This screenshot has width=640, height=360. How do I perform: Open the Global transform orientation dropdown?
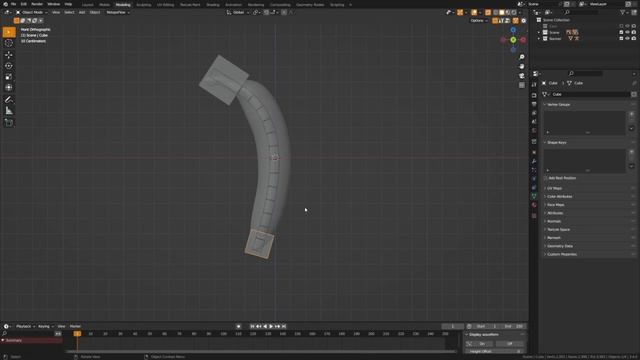pos(237,13)
